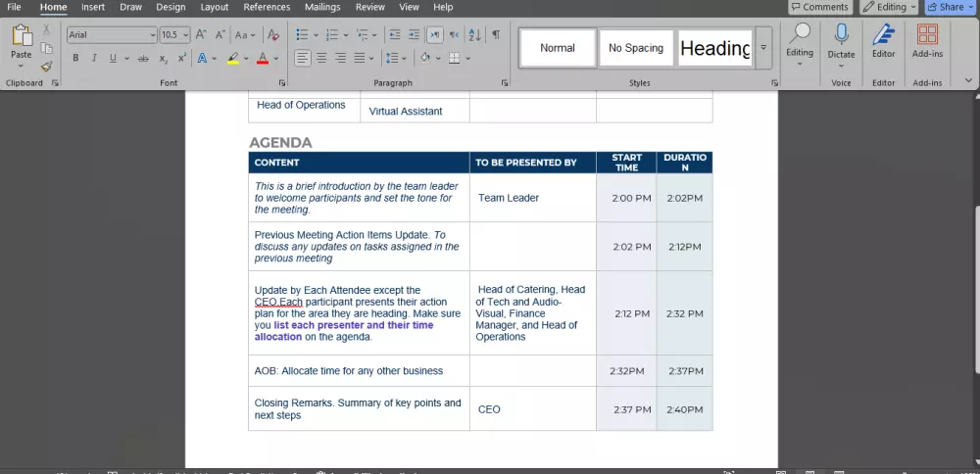Click the Comments button

tap(820, 7)
